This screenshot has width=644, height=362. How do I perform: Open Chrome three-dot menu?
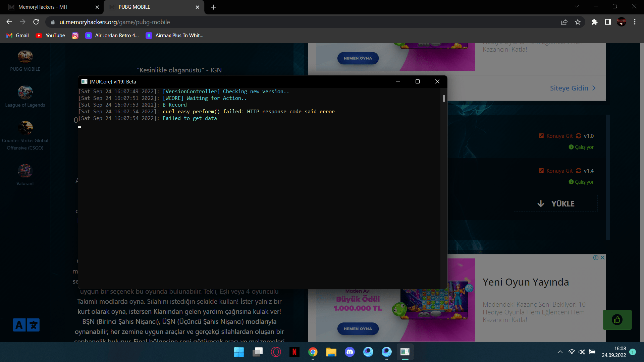point(635,22)
